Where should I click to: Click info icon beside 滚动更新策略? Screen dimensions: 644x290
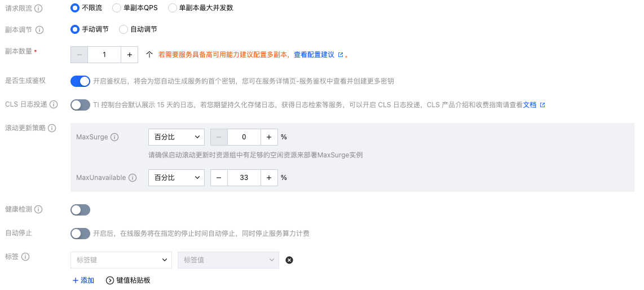click(52, 128)
